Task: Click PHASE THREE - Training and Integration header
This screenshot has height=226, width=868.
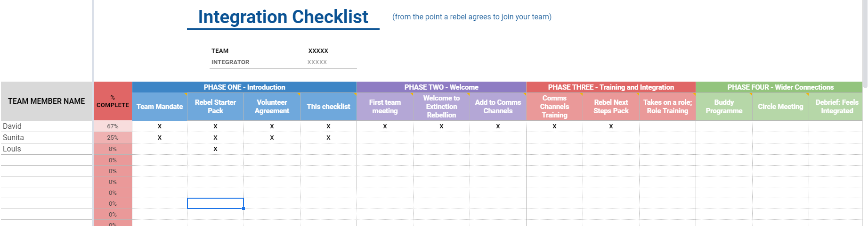Action: 611,87
